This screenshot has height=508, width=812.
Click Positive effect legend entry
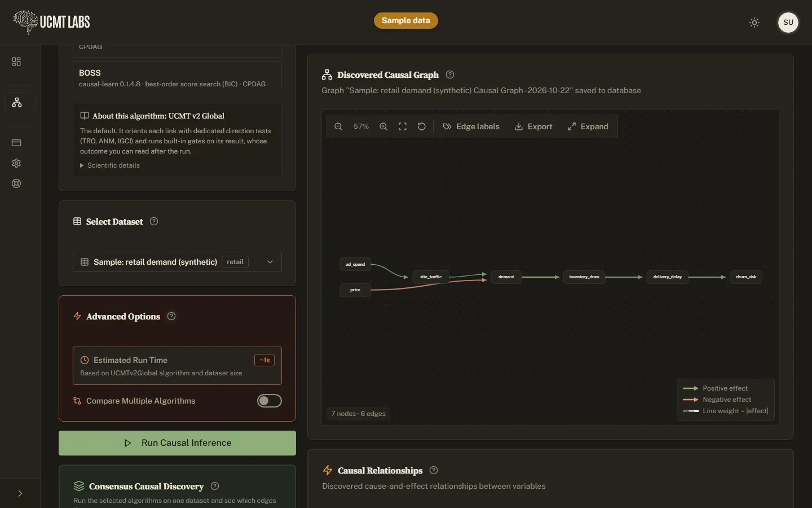click(x=715, y=388)
